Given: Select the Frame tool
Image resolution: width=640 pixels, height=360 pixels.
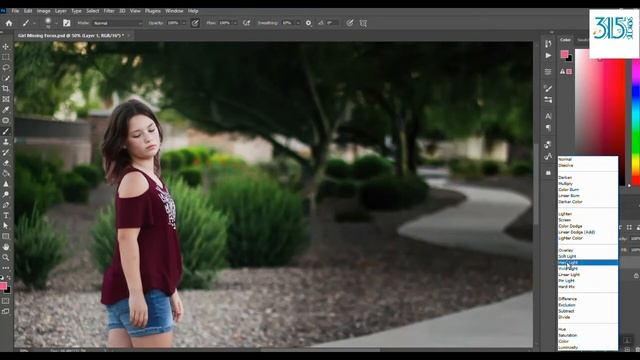Looking at the screenshot, I should point(6,99).
